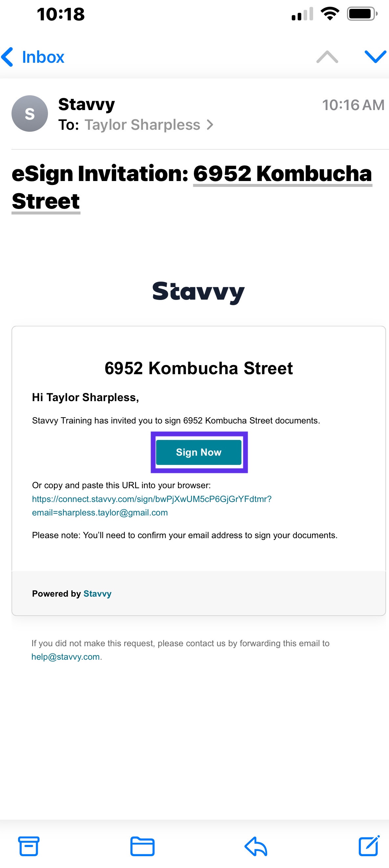Open the connect.stavvy.com signing URL
Screen dimensions: 389x868
pyautogui.click(x=152, y=506)
